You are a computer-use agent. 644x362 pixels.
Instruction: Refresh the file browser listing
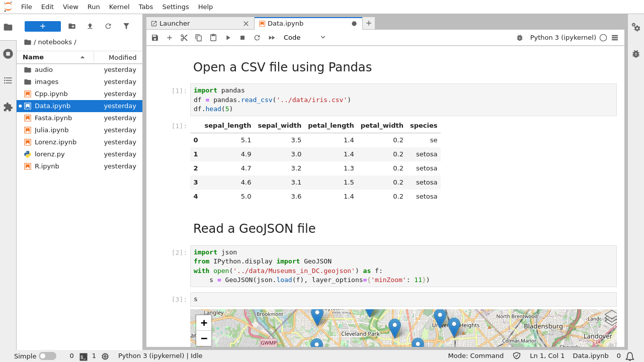108,26
